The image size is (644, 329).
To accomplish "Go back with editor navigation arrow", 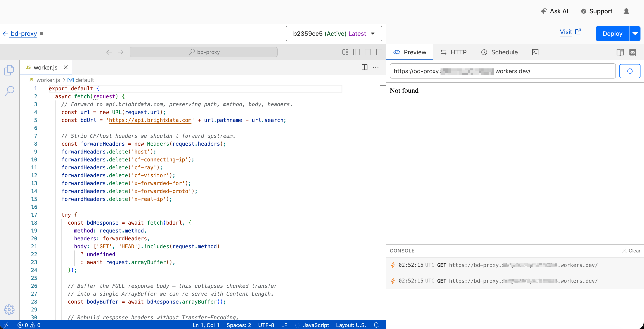I will [109, 52].
